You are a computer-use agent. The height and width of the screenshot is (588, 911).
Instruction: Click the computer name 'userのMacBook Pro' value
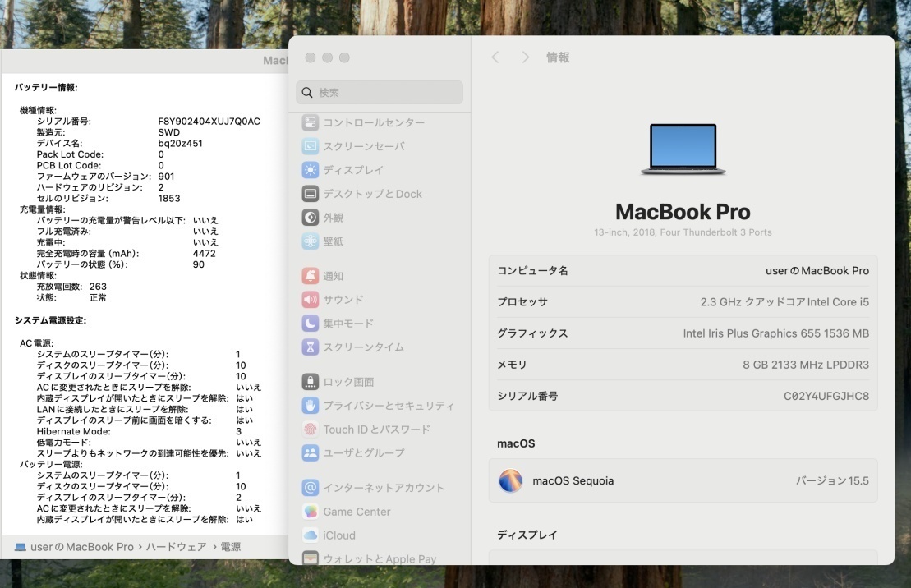[x=817, y=271]
